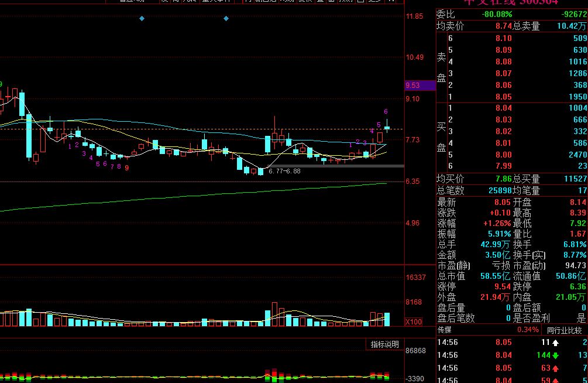Select the 传媒 sector label
588x383 pixels.
tap(445, 330)
